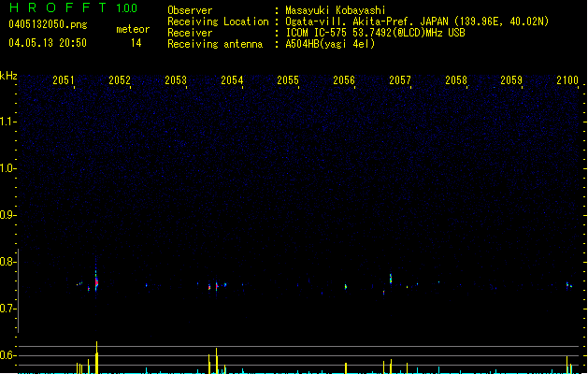Viewport: 588px width, 374px height.
Task: Click the date stamp 04.05.13 20:50
Action: (x=48, y=43)
